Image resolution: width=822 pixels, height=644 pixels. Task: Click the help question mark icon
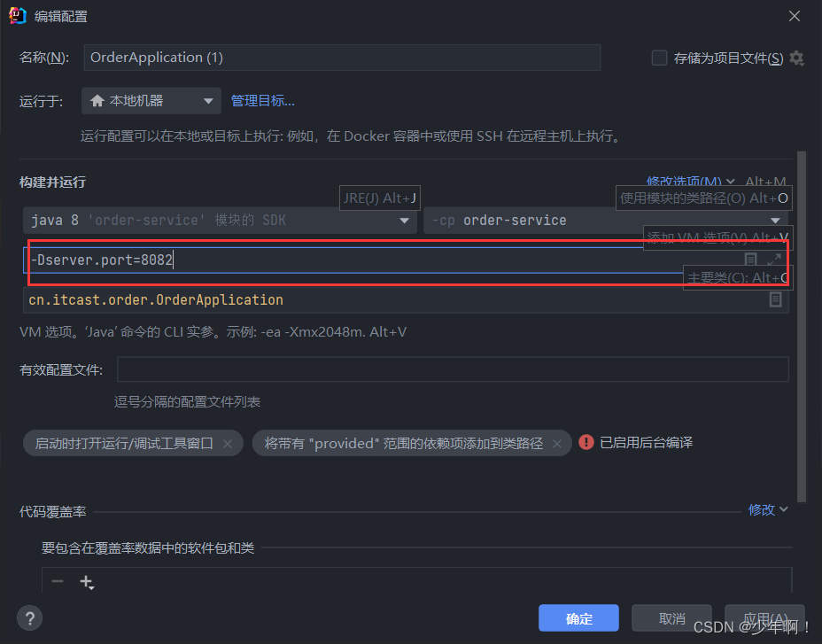29,618
